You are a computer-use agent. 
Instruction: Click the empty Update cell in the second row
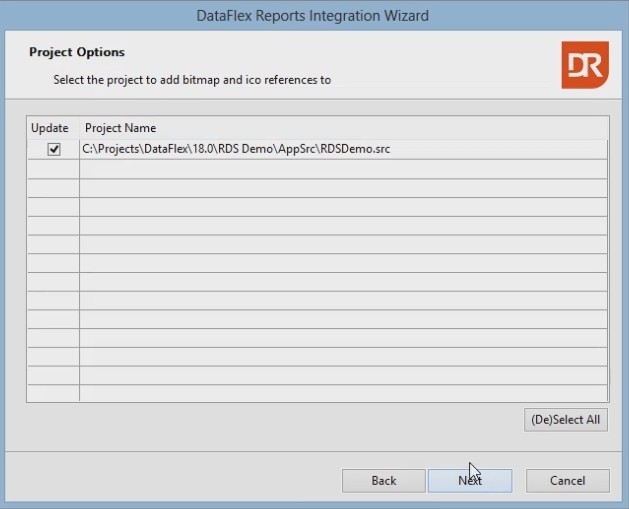tap(53, 169)
